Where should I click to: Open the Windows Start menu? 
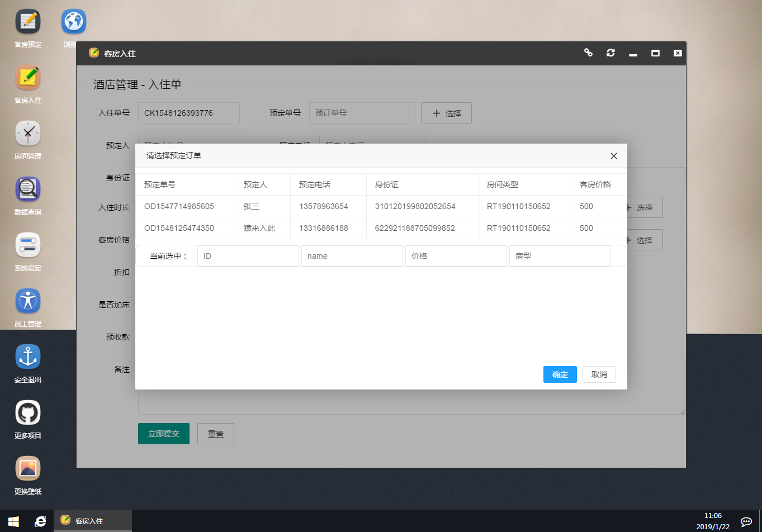click(x=13, y=521)
